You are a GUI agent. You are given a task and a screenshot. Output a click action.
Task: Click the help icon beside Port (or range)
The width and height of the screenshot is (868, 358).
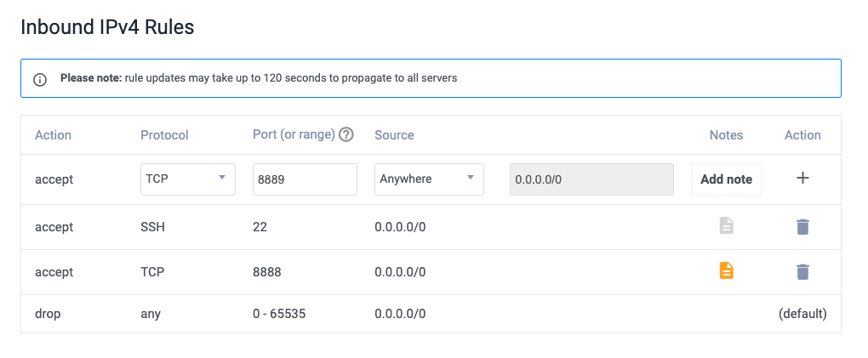[x=346, y=134]
